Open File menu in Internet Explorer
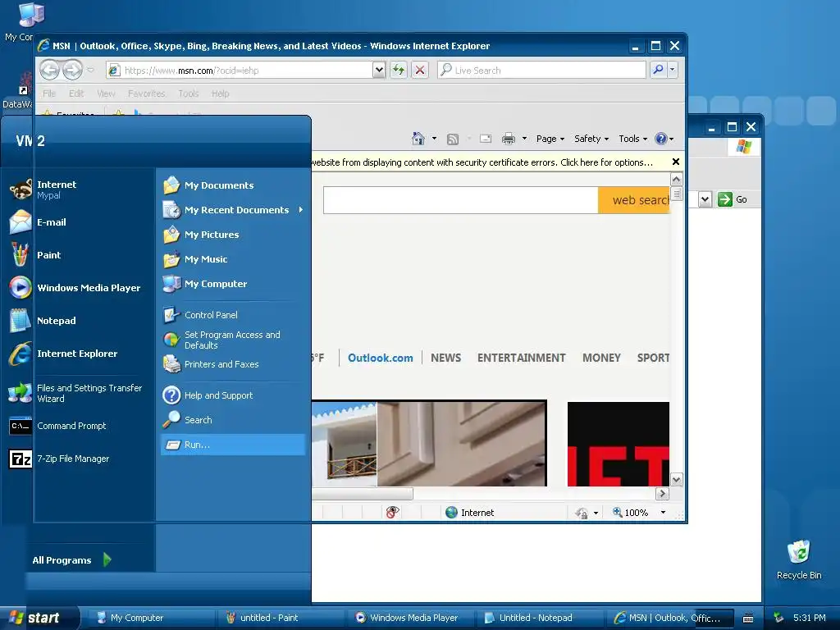 click(x=49, y=94)
